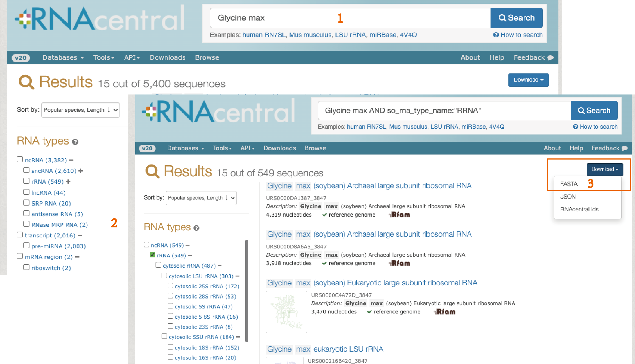Screen dimensions: 635x364
Task: Check the cytosolic 25S rRNA (172) checkbox
Action: coord(170,286)
